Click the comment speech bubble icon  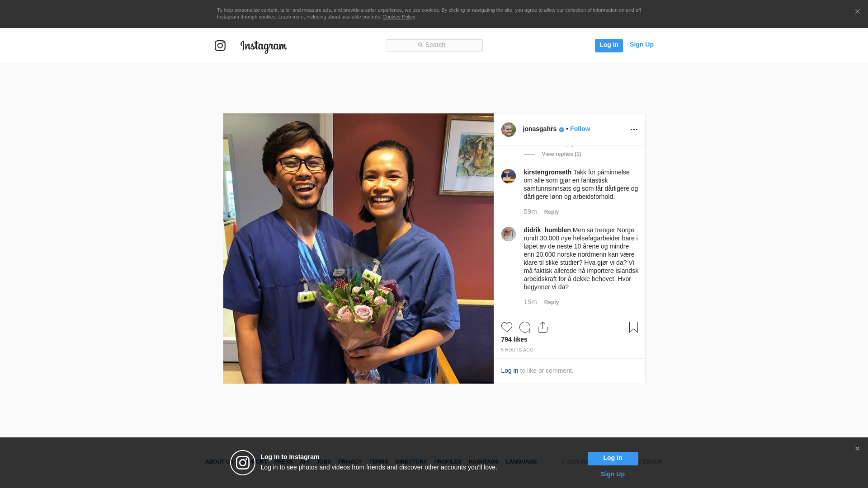[524, 327]
